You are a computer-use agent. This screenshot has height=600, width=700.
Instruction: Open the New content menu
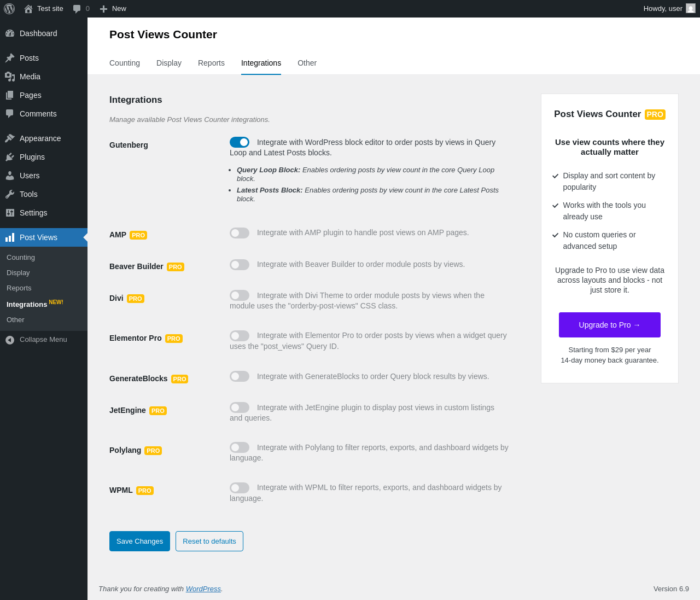point(113,9)
